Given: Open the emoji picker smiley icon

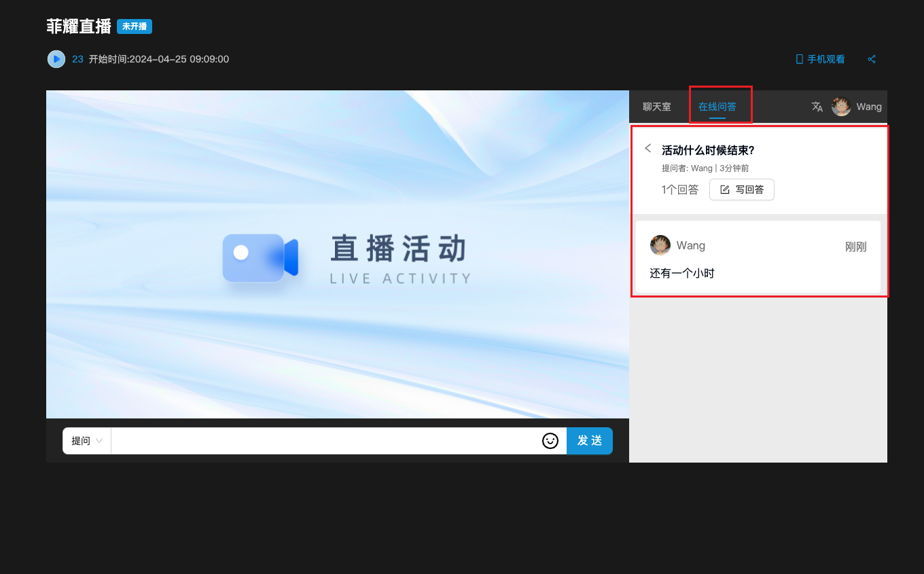Looking at the screenshot, I should tap(550, 441).
